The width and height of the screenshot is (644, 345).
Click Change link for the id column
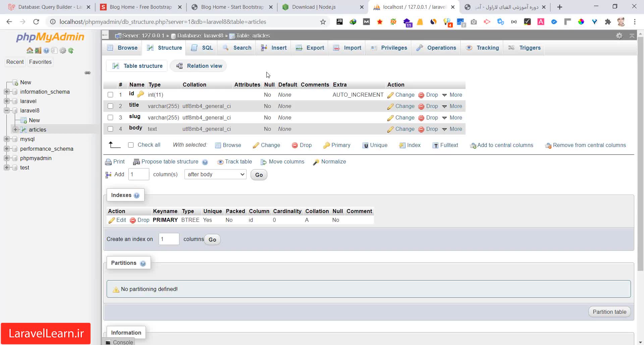pyautogui.click(x=401, y=95)
